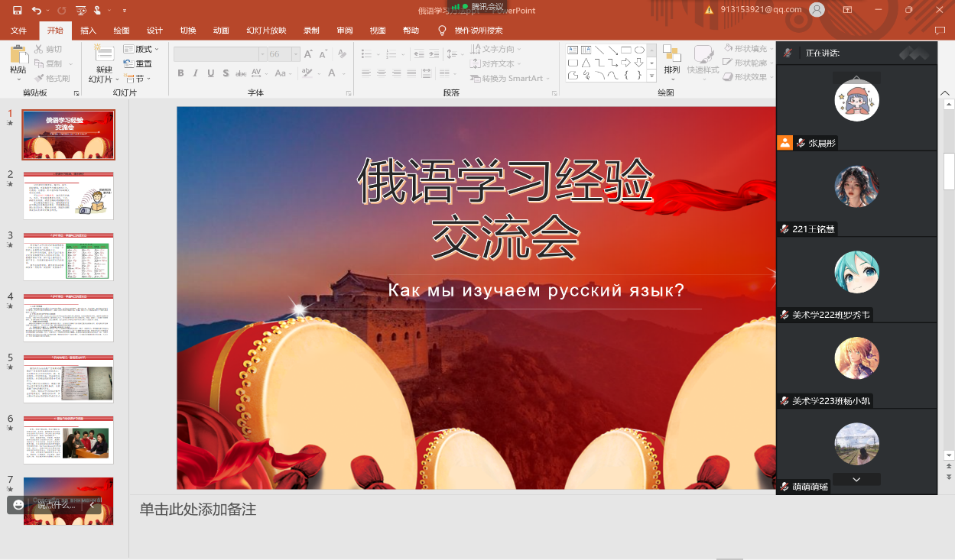The image size is (955, 560).
Task: Toggle Italic formatting button
Action: pyautogui.click(x=196, y=73)
